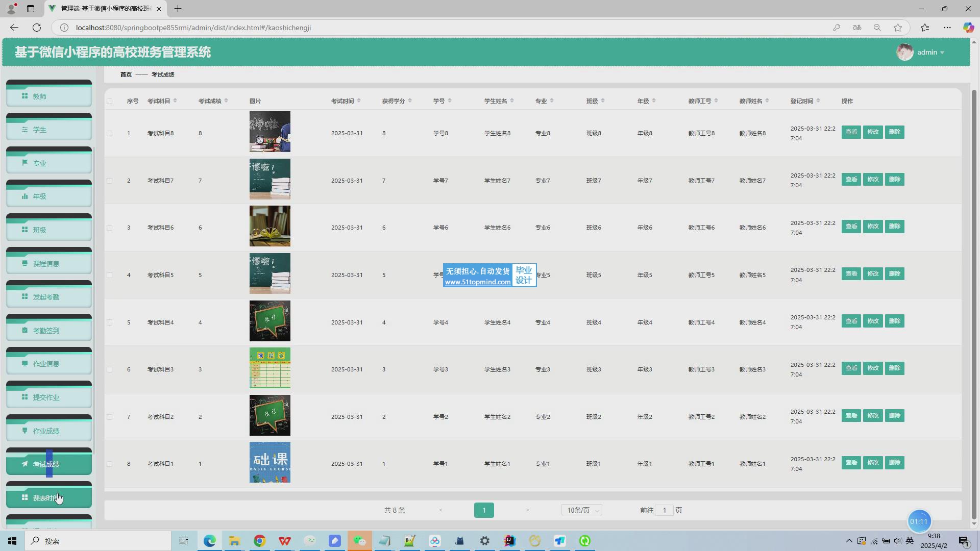Screen dimensions: 980x551
Task: Open WeChat from the Windows taskbar
Action: (360, 541)
